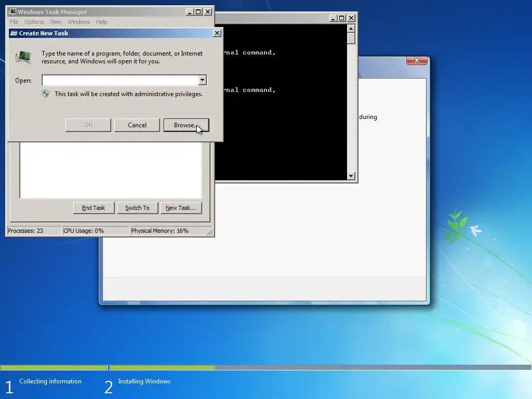This screenshot has height=399, width=532.
Task: Click the Create New Task title bar icon
Action: (x=14, y=33)
